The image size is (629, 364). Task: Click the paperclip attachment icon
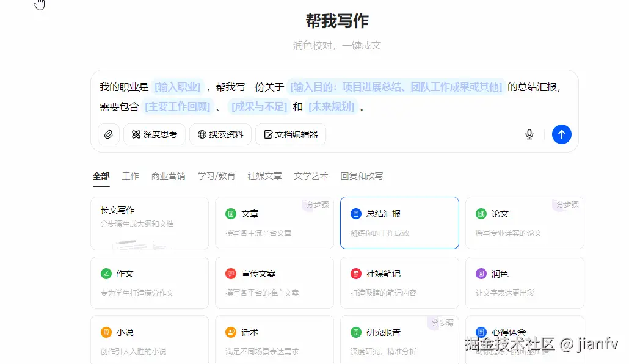(109, 134)
